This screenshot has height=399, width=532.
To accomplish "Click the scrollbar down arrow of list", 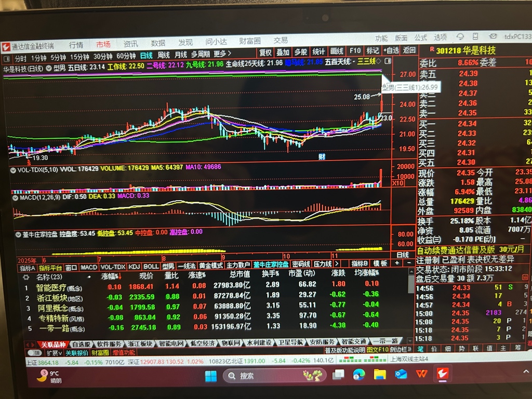I will click(x=410, y=340).
